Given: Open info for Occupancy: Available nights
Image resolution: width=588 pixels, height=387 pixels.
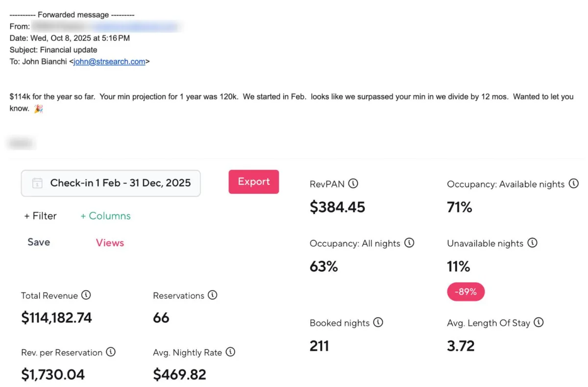Looking at the screenshot, I should 574,184.
